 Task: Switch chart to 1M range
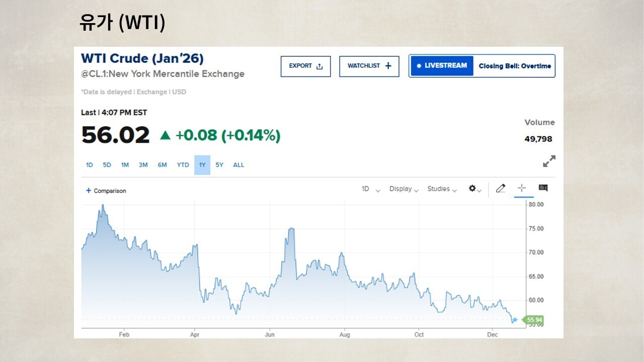[125, 165]
